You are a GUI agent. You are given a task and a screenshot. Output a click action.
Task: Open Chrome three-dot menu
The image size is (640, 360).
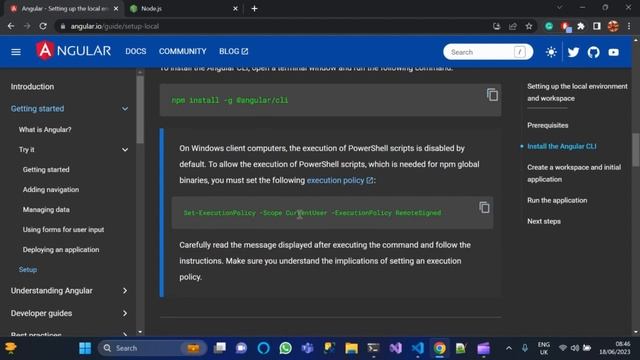pyautogui.click(x=629, y=27)
